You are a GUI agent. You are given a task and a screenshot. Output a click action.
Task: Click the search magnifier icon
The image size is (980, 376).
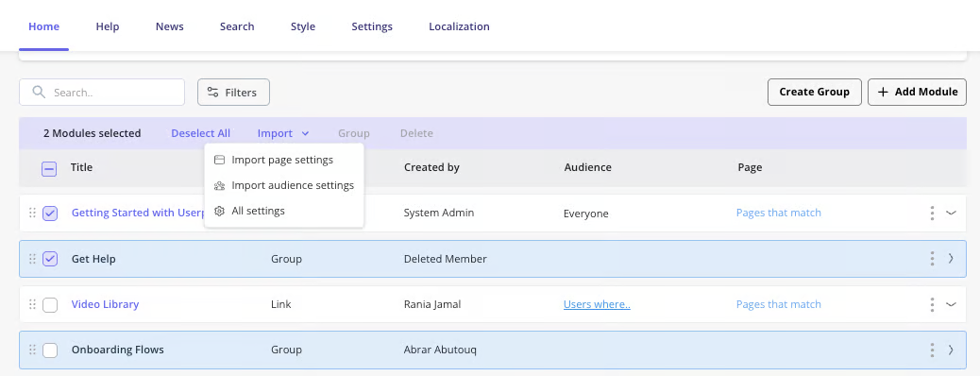39,92
